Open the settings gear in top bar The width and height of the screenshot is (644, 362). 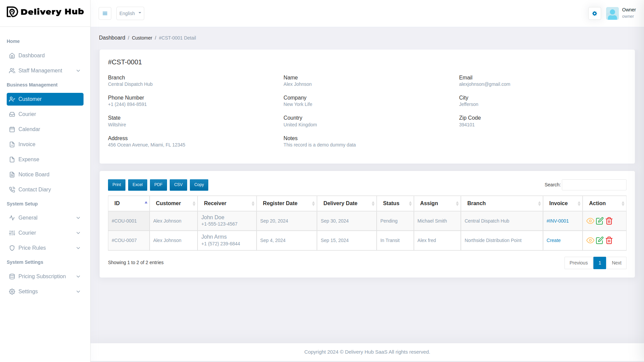594,13
